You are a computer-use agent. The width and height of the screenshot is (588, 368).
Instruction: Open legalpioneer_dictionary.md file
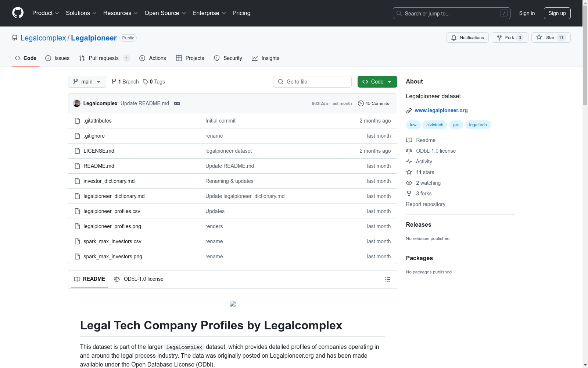click(114, 196)
